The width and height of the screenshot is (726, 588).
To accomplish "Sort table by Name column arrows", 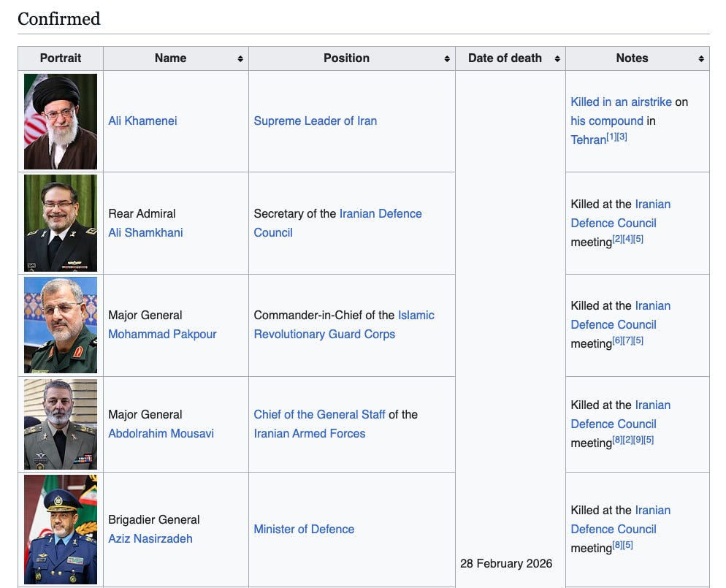I will (x=240, y=58).
